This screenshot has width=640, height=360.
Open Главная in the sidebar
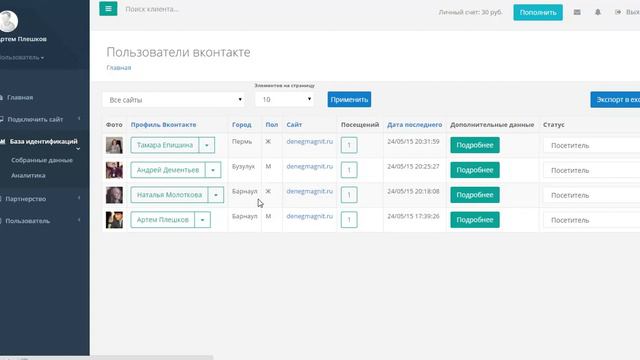point(20,98)
